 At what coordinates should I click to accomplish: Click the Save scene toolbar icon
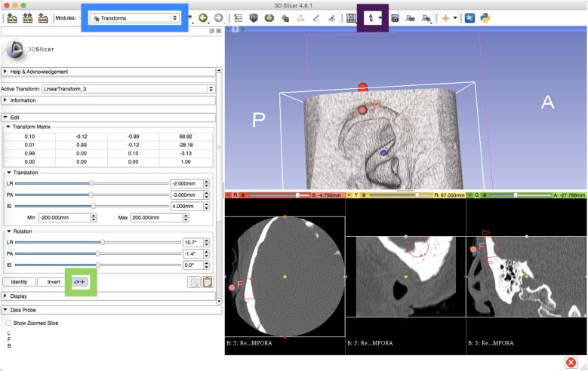click(x=45, y=17)
